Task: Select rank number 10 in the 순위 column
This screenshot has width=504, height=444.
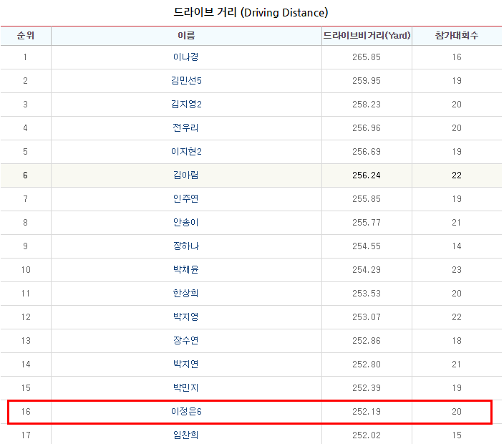Action: tap(26, 270)
